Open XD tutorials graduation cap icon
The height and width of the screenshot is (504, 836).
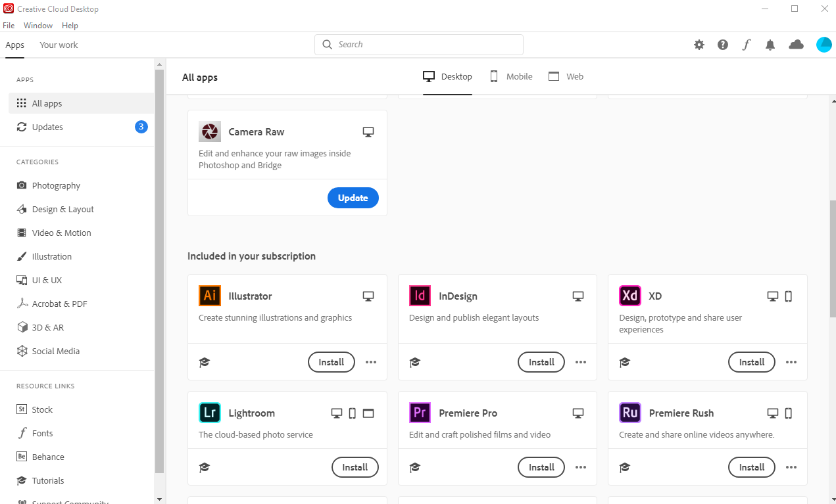tap(625, 362)
